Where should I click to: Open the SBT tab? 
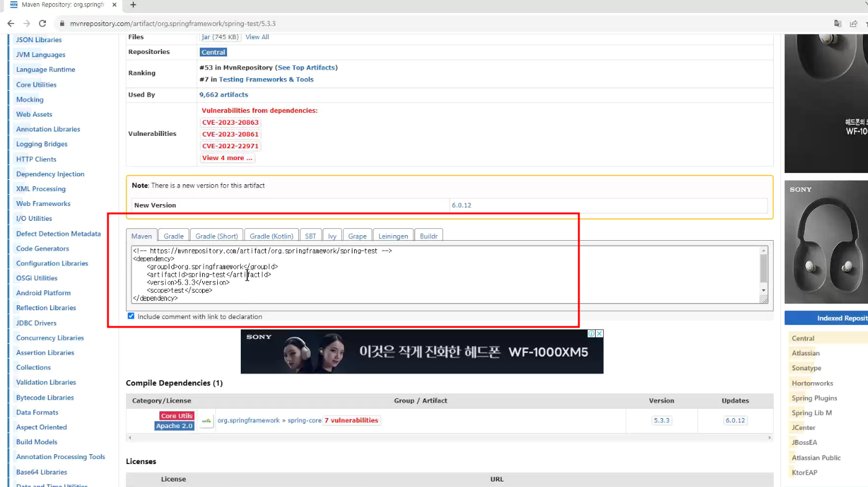(x=310, y=236)
